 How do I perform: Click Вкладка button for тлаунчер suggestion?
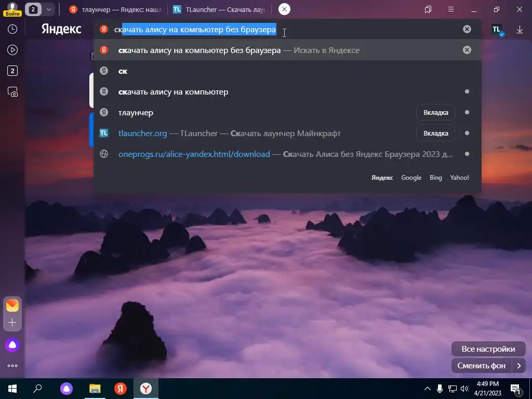point(436,113)
